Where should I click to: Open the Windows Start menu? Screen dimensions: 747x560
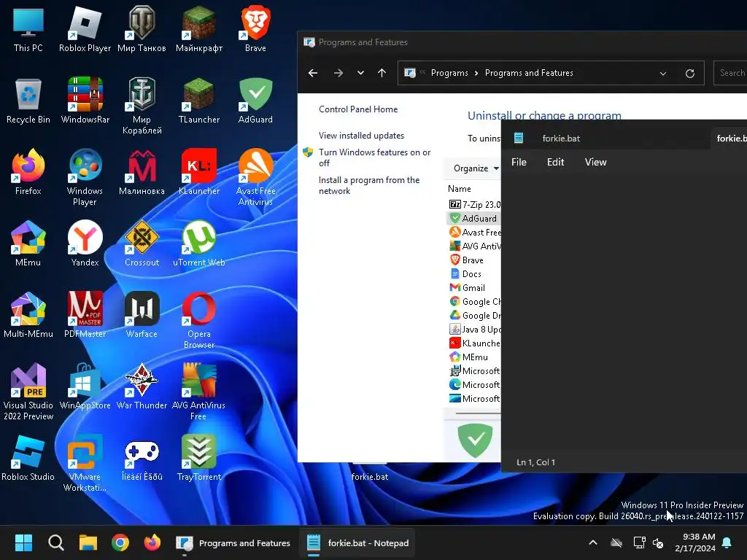pyautogui.click(x=23, y=542)
